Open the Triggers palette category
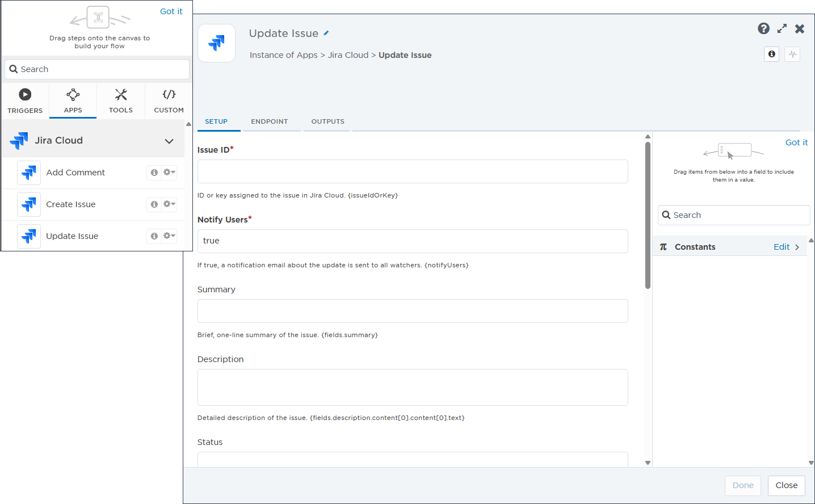This screenshot has width=815, height=504. [x=25, y=101]
